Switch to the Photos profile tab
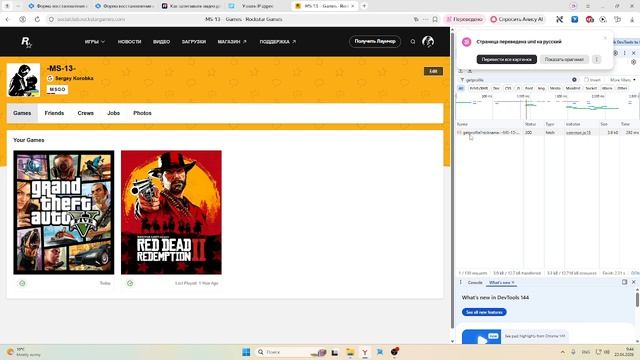Screen dimensions: 640x360 point(142,113)
